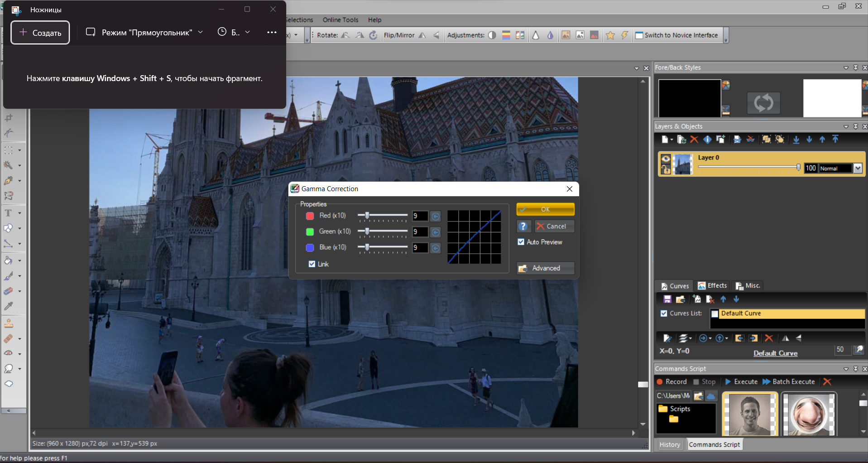Add new curve icon in Curves toolbar
Viewport: 868px width, 463px height.
(x=697, y=299)
